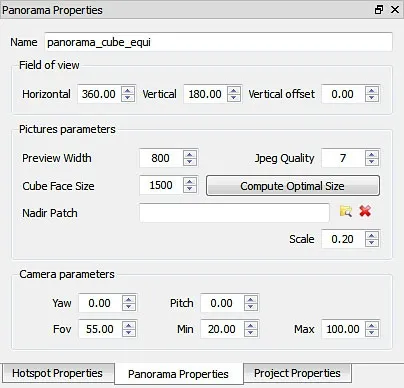The height and width of the screenshot is (388, 404).
Task: Click the panorama Name text field
Action: coord(218,42)
